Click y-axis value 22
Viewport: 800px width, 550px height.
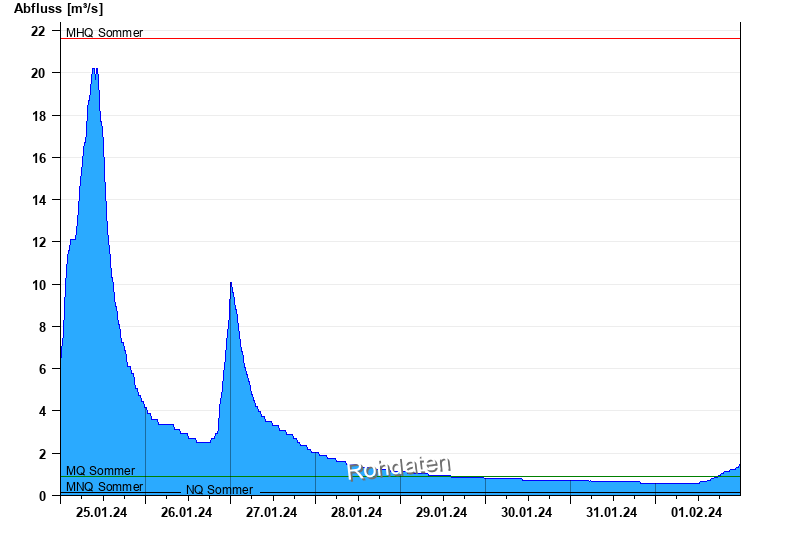38,31
